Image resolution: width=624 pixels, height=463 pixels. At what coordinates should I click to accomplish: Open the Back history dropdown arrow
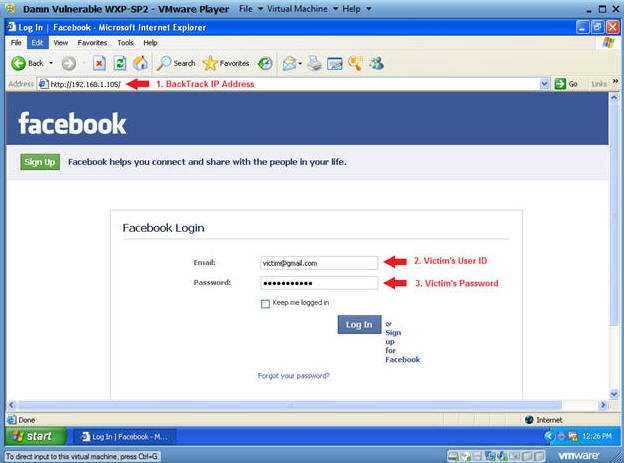(51, 63)
